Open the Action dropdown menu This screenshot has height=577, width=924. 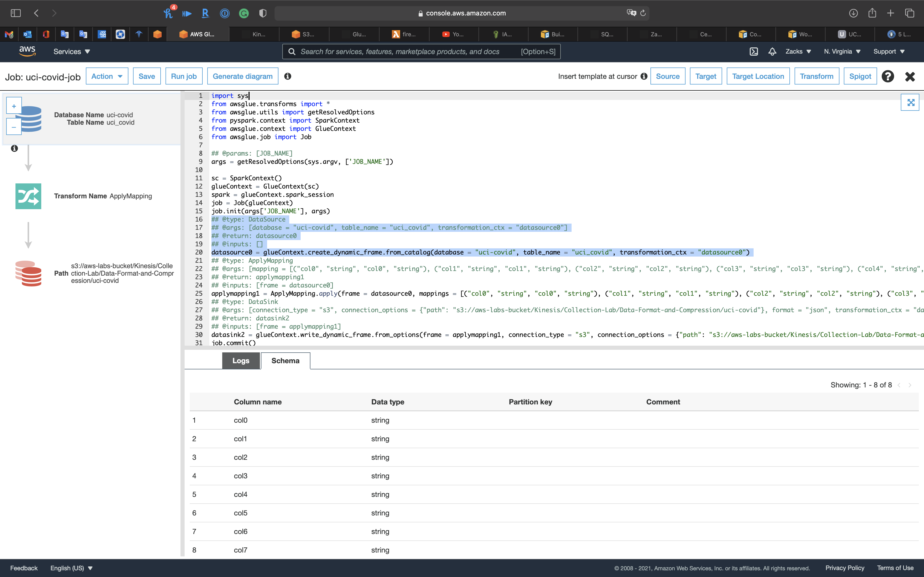click(107, 76)
